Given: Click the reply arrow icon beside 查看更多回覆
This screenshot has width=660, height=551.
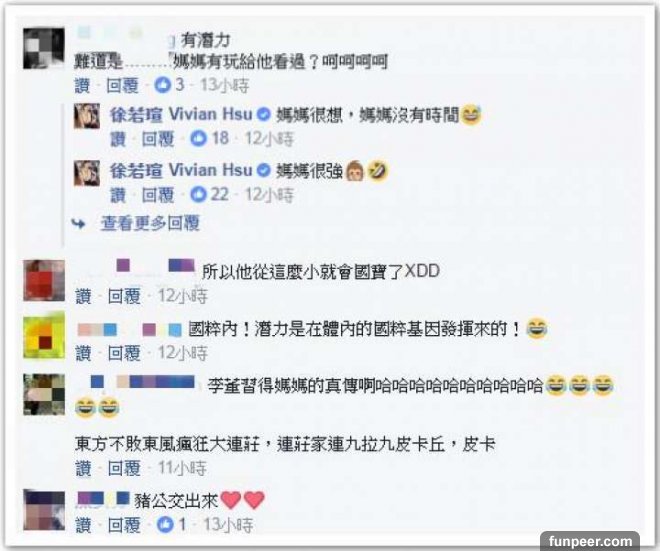Looking at the screenshot, I should [x=79, y=224].
